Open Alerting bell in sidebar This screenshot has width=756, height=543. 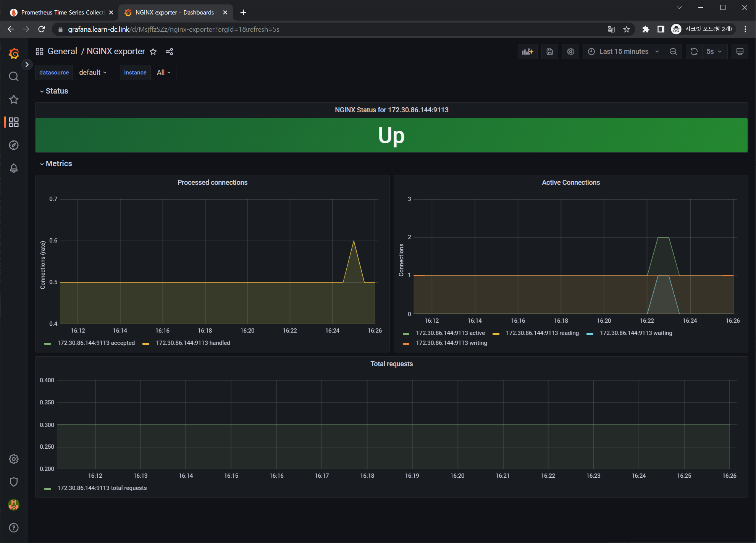click(x=14, y=168)
